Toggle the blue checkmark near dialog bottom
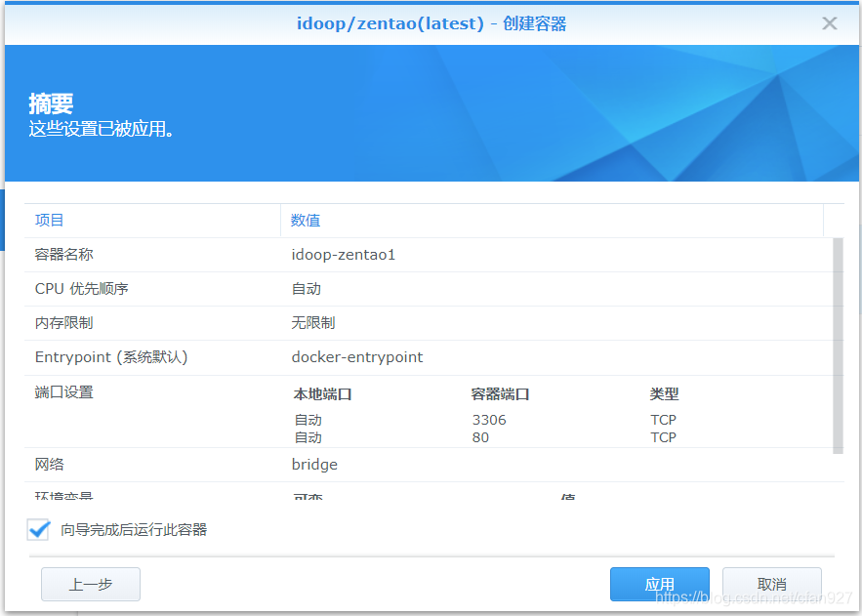The width and height of the screenshot is (862, 616). click(x=38, y=530)
